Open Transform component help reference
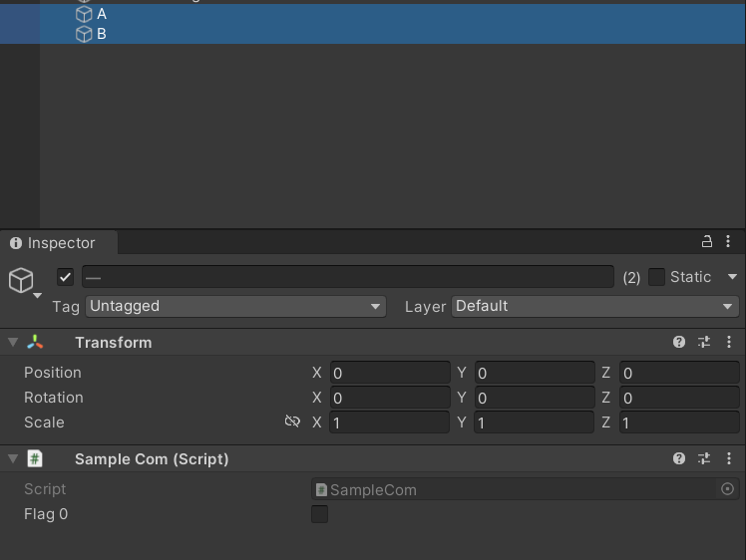Screen dimensions: 746x560 pyautogui.click(x=679, y=342)
